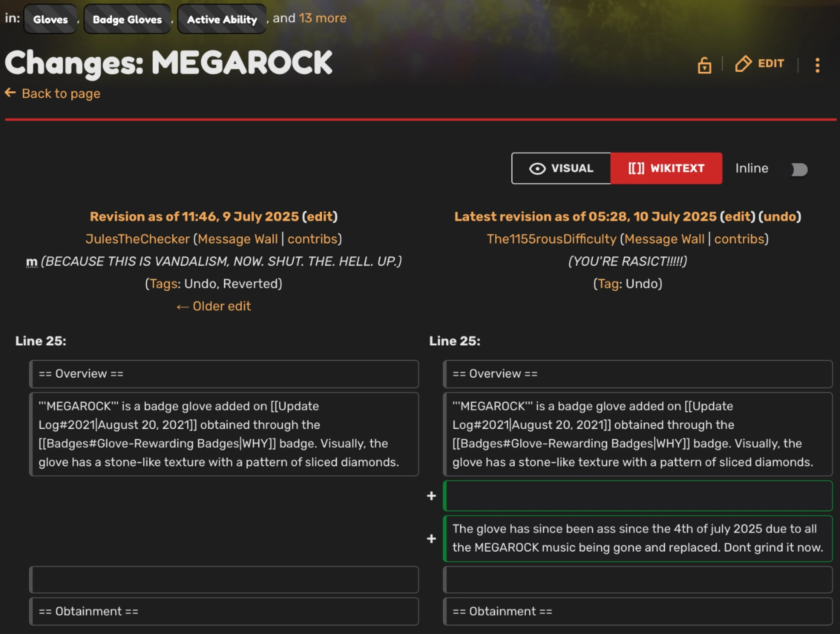Switch to WIKITEXT diff mode
Viewport: 840px width, 634px height.
point(666,168)
